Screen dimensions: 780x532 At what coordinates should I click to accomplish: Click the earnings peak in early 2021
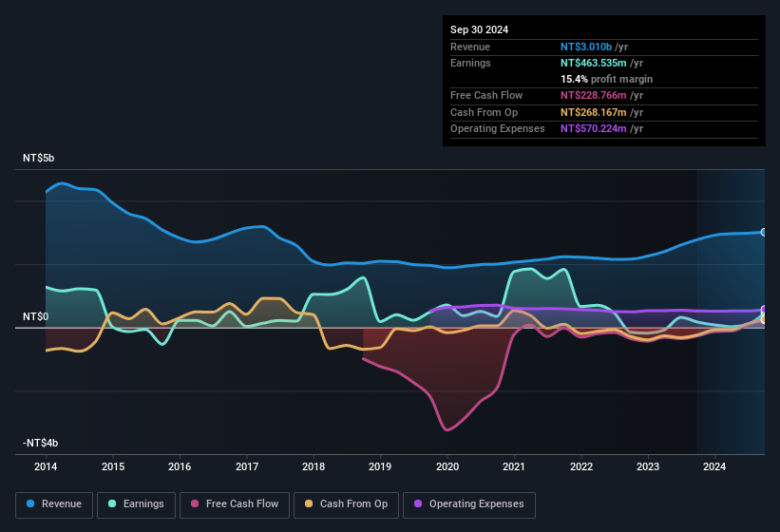[530, 269]
